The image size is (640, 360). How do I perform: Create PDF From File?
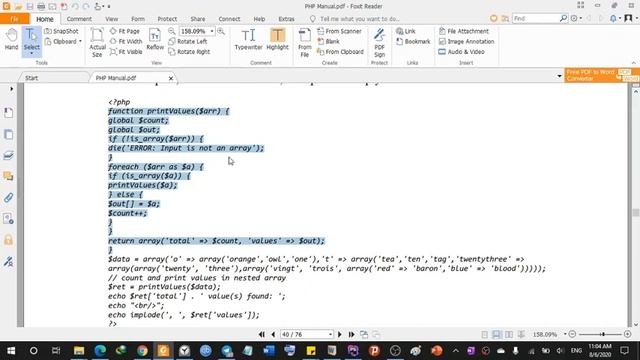(x=304, y=42)
